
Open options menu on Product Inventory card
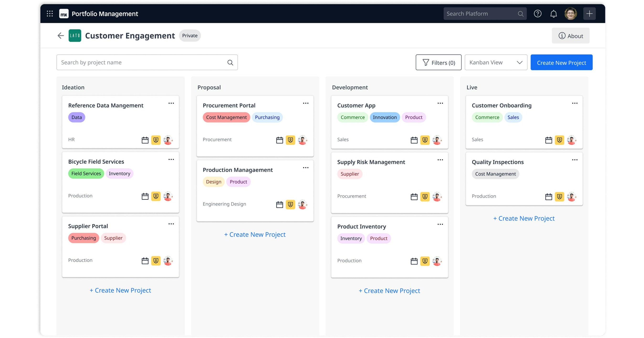440,224
